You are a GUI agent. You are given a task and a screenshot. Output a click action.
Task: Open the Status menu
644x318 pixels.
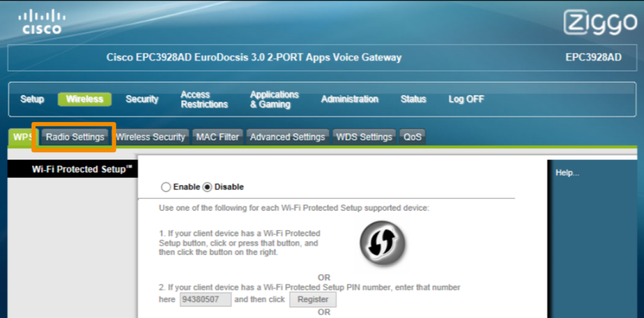[413, 99]
